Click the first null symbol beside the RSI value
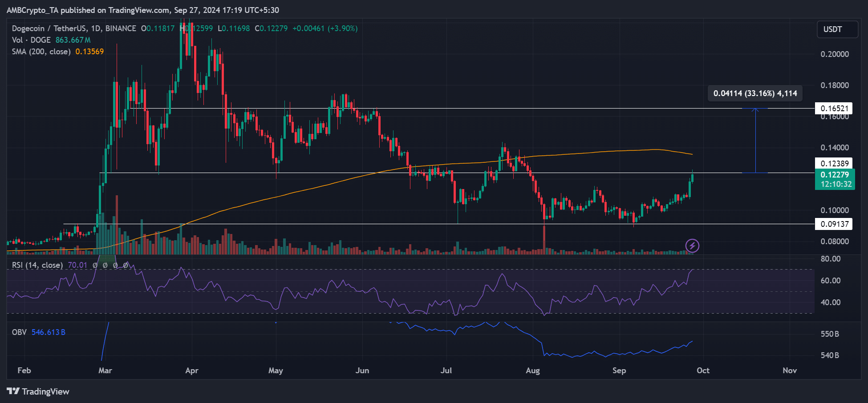The image size is (868, 403). 95,265
